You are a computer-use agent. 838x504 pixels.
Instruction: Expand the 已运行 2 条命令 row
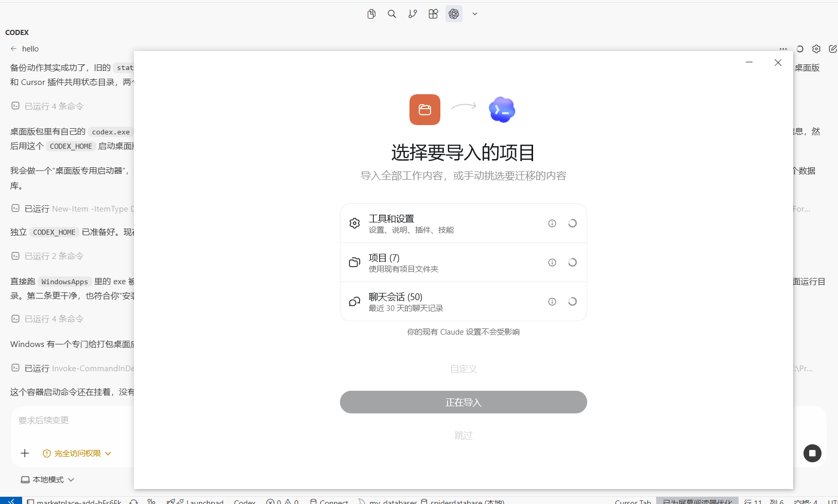point(47,256)
